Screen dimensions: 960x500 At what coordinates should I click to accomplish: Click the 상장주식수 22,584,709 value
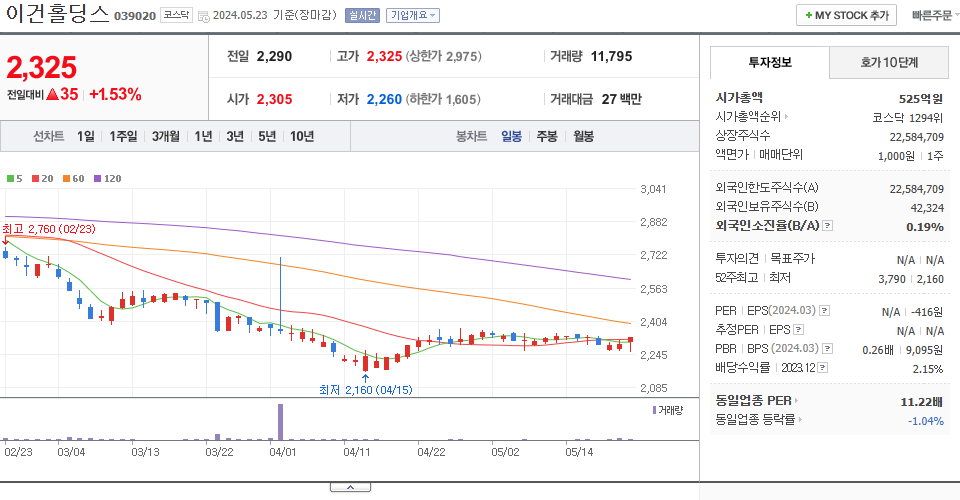917,137
